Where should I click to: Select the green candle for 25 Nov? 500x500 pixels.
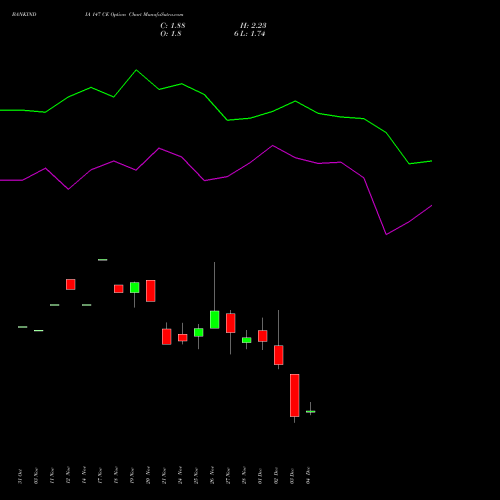199,332
